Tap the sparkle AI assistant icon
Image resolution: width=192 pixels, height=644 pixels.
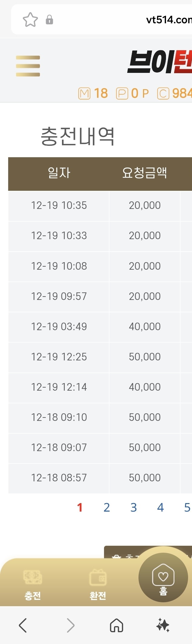pos(163,625)
